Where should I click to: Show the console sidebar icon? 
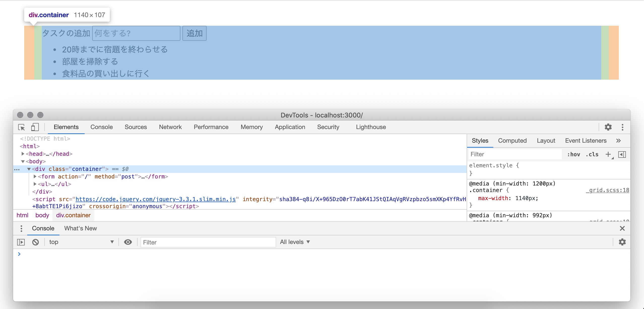(21, 242)
